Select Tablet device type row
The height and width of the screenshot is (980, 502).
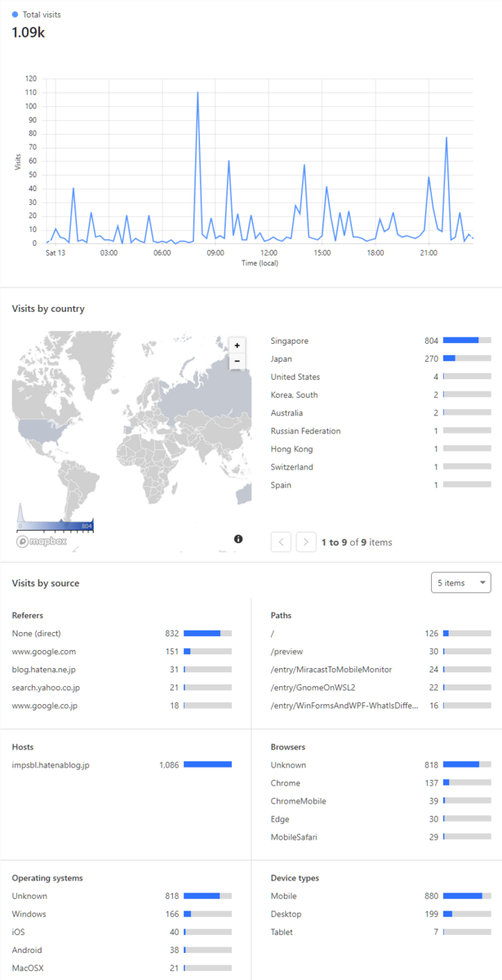(381, 932)
